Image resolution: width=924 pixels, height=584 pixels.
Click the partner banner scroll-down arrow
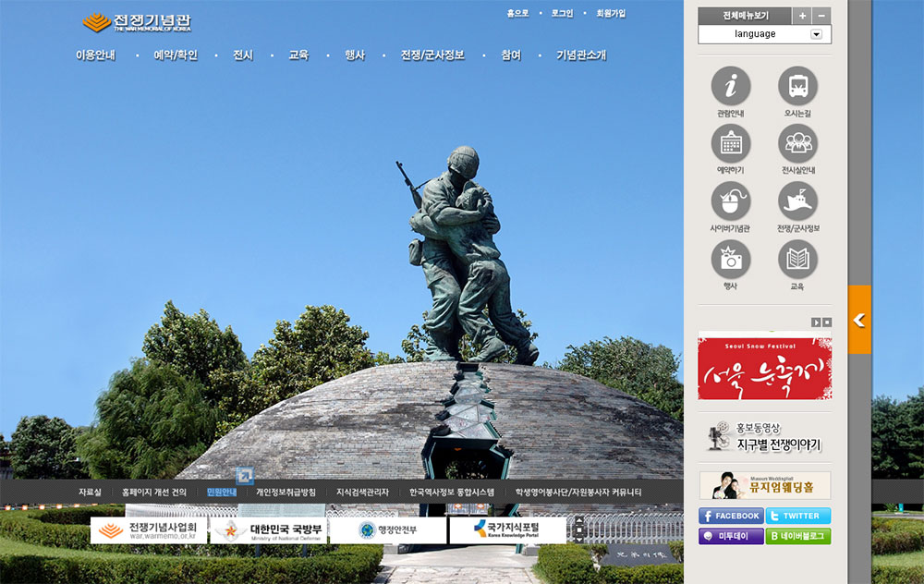tap(578, 539)
